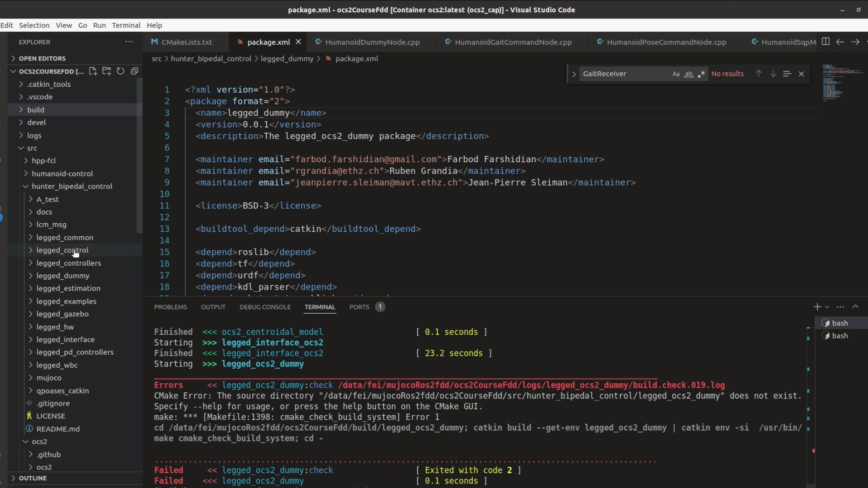Toggle regular expression search option
The image size is (868, 488).
(x=701, y=74)
